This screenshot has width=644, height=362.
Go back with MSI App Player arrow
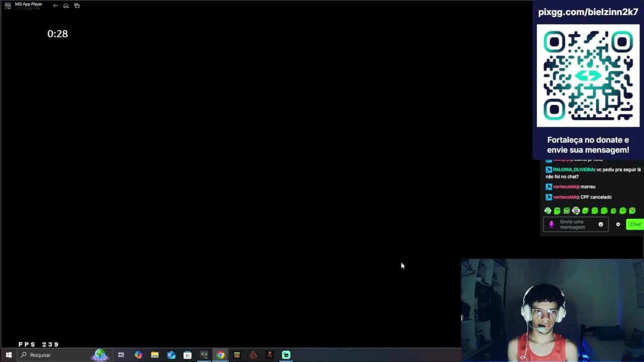(x=55, y=6)
